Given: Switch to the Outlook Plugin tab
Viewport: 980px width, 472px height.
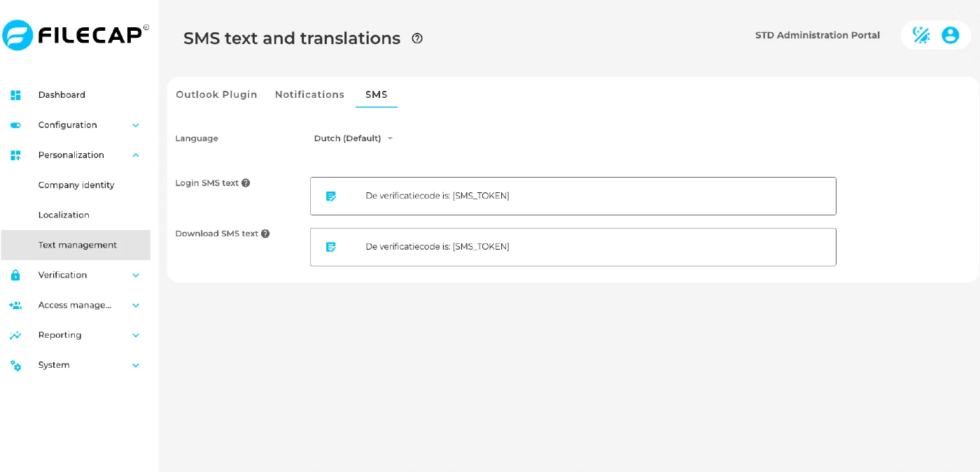Looking at the screenshot, I should coord(216,94).
